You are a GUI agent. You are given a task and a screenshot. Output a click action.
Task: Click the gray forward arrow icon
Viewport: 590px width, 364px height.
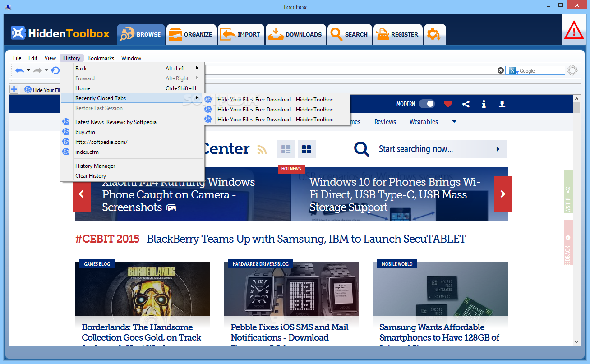pyautogui.click(x=37, y=70)
